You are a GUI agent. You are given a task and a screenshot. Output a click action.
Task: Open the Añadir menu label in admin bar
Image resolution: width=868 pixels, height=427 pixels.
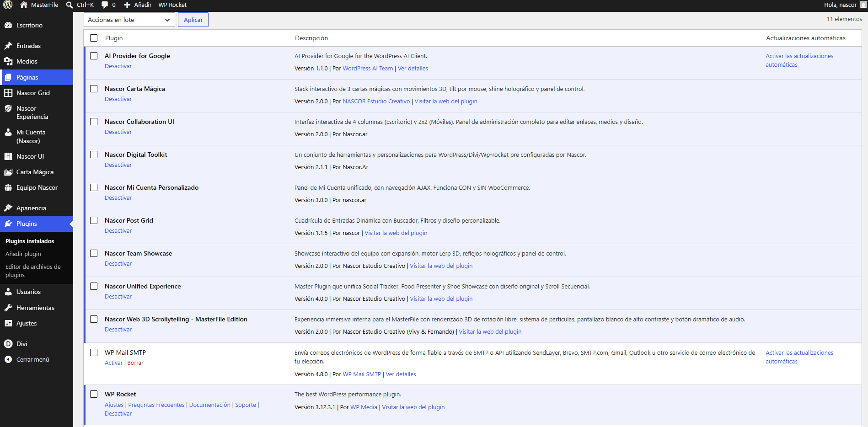[143, 5]
